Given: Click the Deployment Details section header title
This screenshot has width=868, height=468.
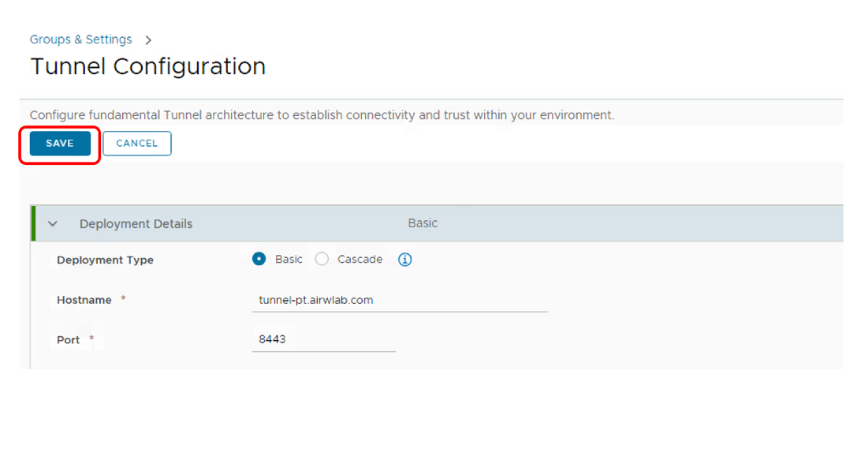Looking at the screenshot, I should [136, 224].
